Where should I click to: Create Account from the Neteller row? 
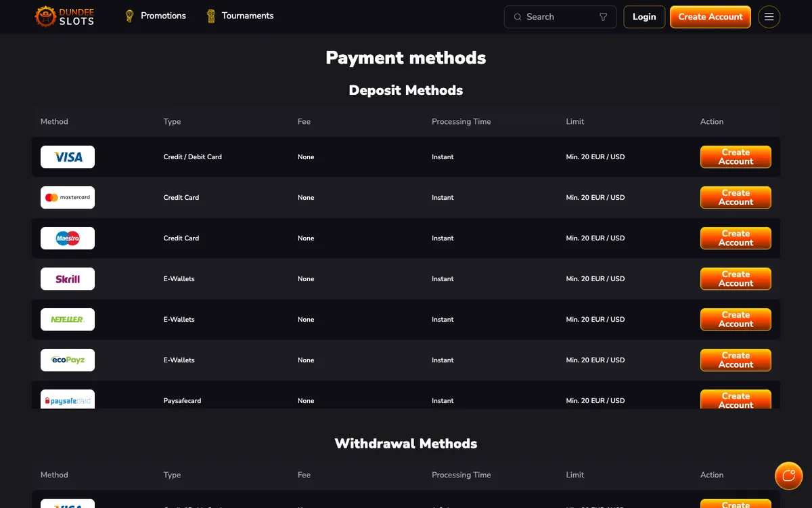coord(736,320)
